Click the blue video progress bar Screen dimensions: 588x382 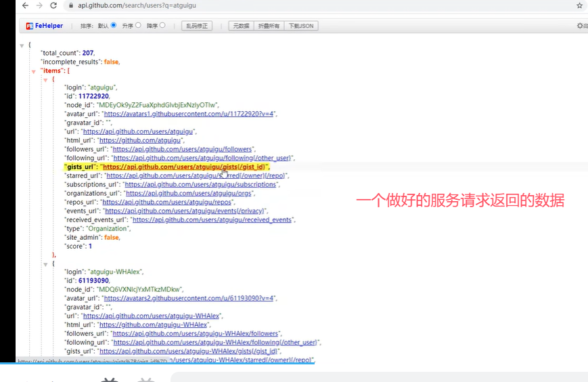(x=158, y=363)
